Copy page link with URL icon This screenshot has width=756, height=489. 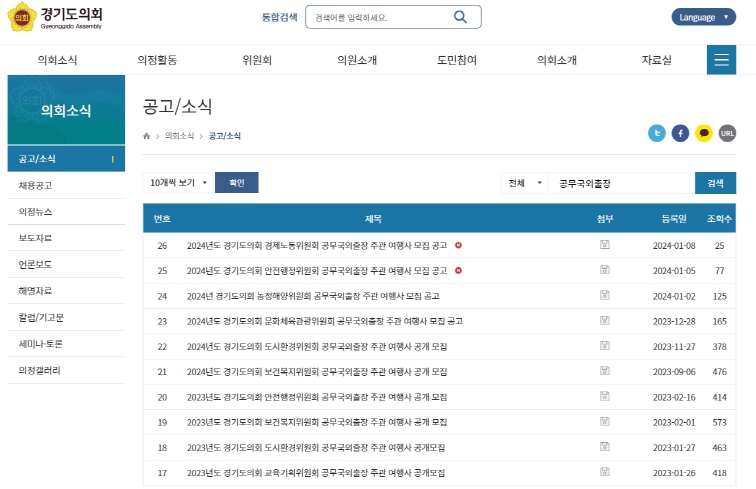(727, 133)
